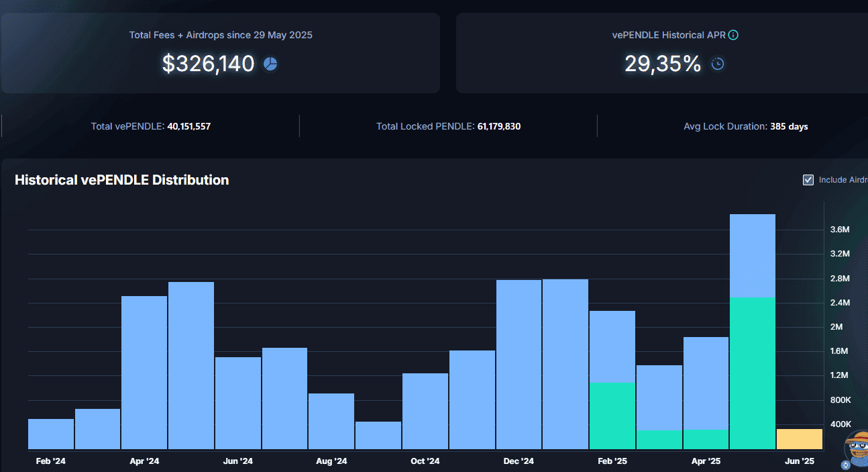
Task: Click the Oct '24 x-axis label
Action: 425,461
